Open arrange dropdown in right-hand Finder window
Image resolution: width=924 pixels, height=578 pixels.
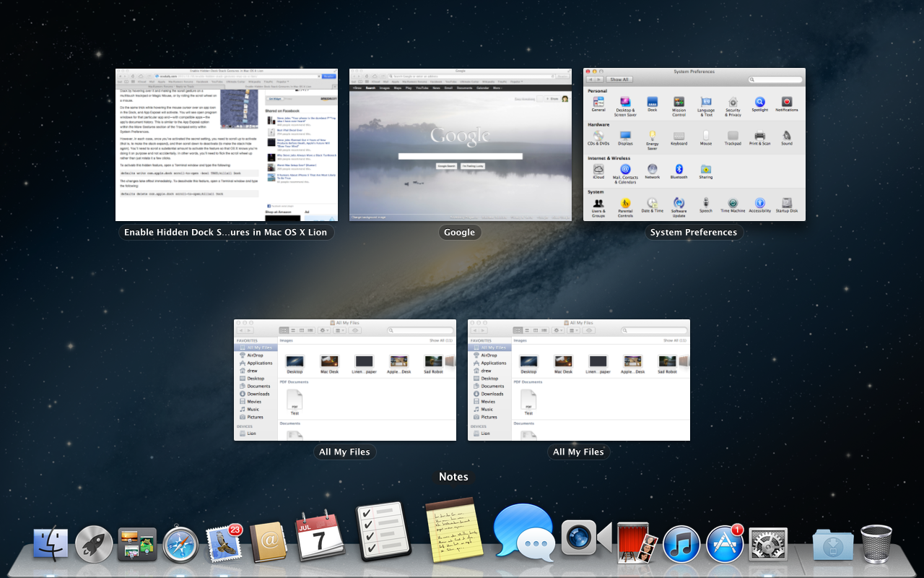[x=574, y=330]
